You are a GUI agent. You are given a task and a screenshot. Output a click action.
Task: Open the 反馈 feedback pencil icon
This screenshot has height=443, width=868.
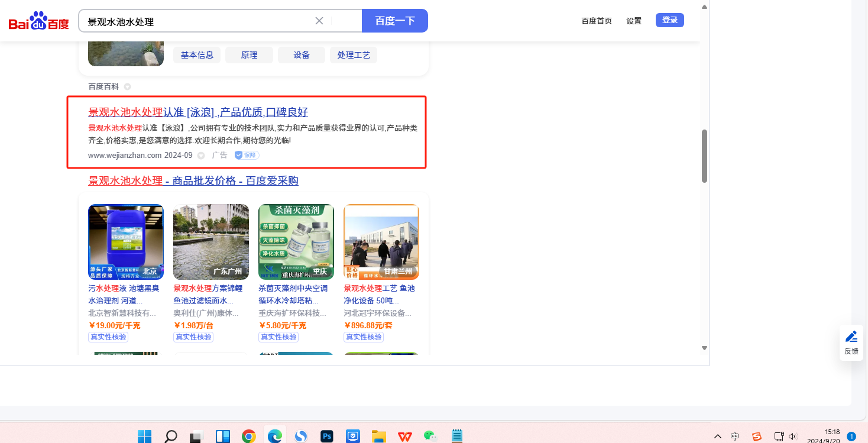[851, 337]
